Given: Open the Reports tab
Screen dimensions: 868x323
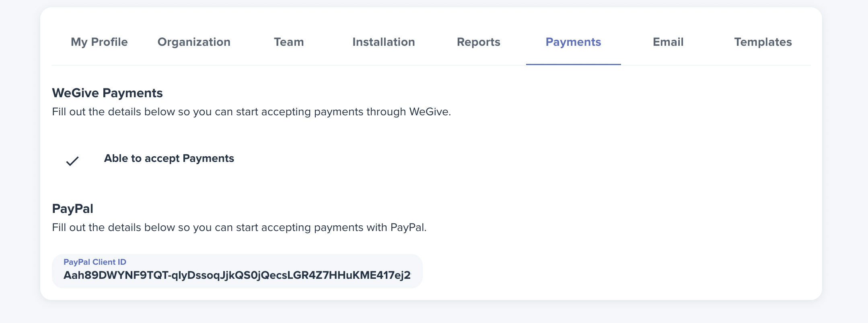Looking at the screenshot, I should pos(479,42).
